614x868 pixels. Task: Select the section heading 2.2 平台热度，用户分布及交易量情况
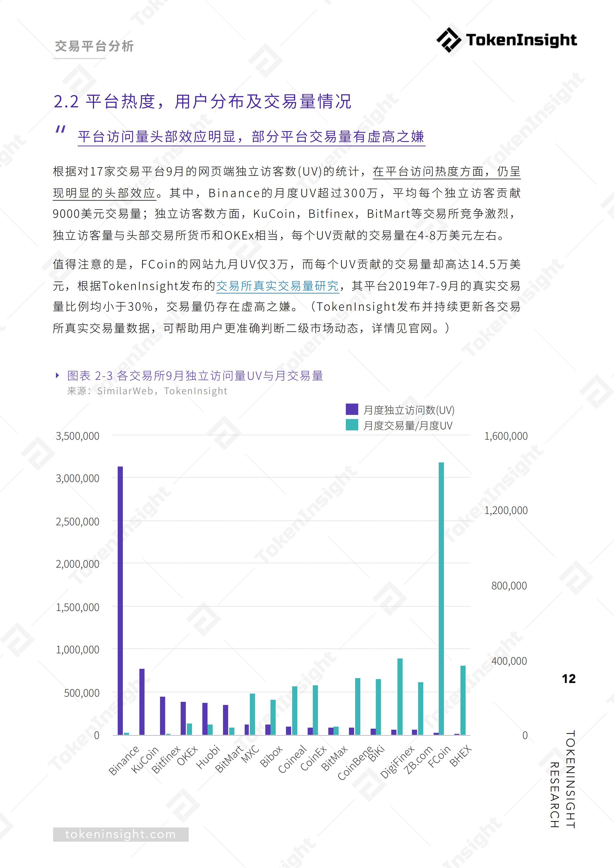[x=203, y=101]
